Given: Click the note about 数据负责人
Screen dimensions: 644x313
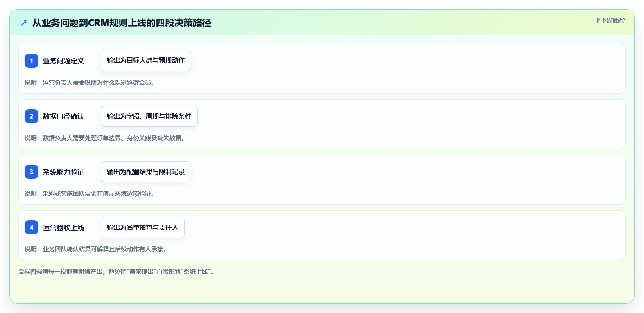Looking at the screenshot, I should [105, 138].
